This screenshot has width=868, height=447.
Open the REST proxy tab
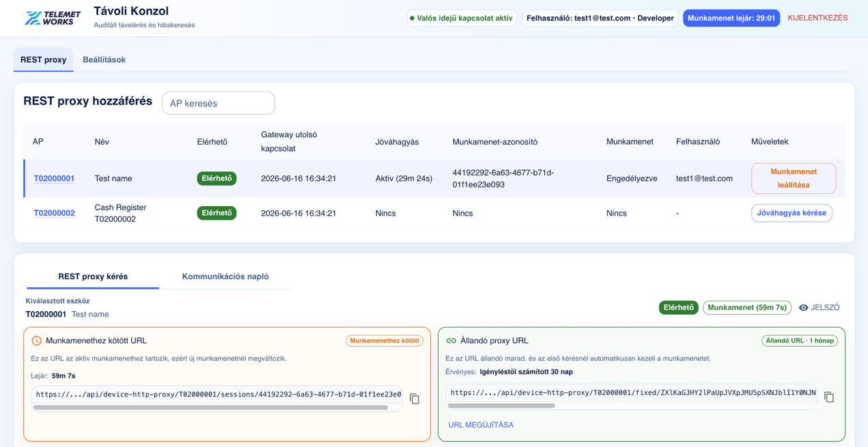pyautogui.click(x=44, y=59)
